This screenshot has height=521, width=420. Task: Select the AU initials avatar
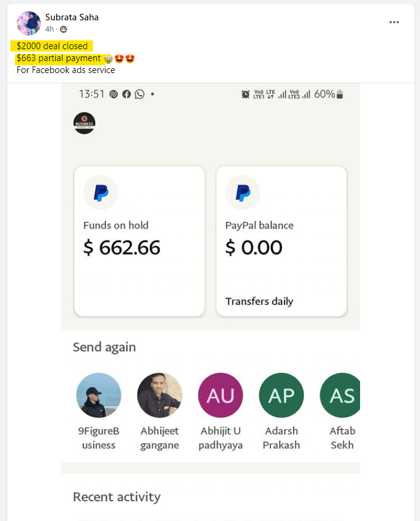[220, 395]
